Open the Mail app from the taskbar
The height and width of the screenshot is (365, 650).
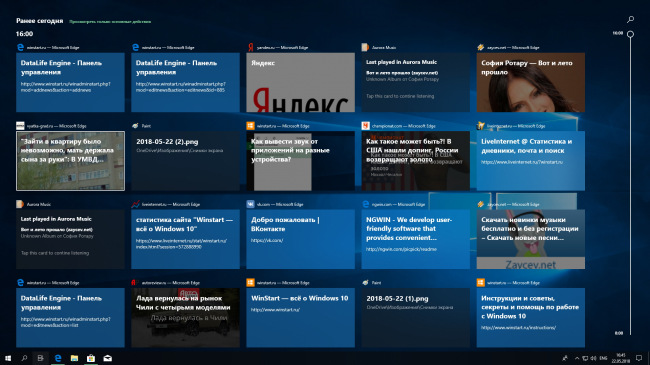(x=107, y=358)
